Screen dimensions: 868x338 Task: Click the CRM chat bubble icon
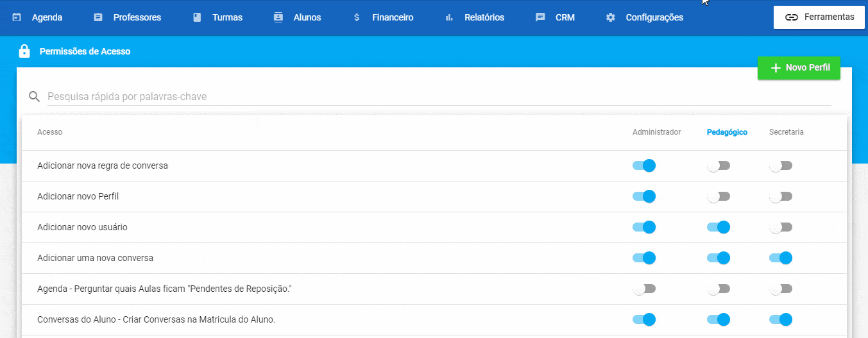coord(540,17)
